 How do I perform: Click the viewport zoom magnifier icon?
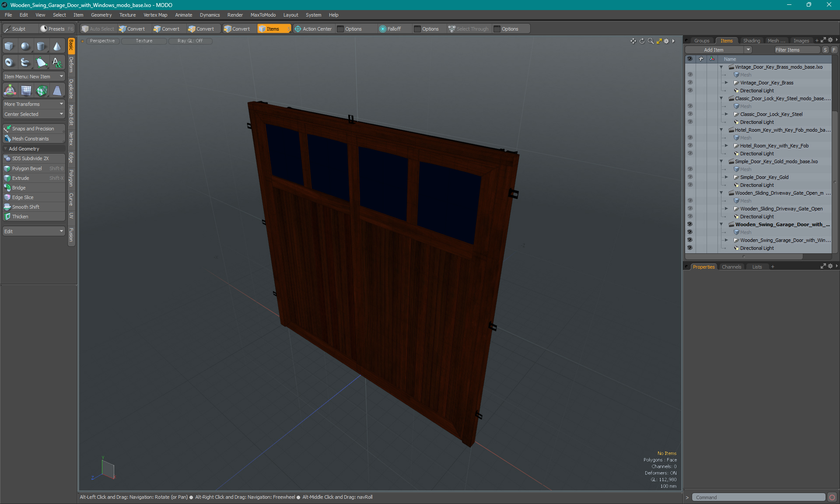pyautogui.click(x=651, y=41)
